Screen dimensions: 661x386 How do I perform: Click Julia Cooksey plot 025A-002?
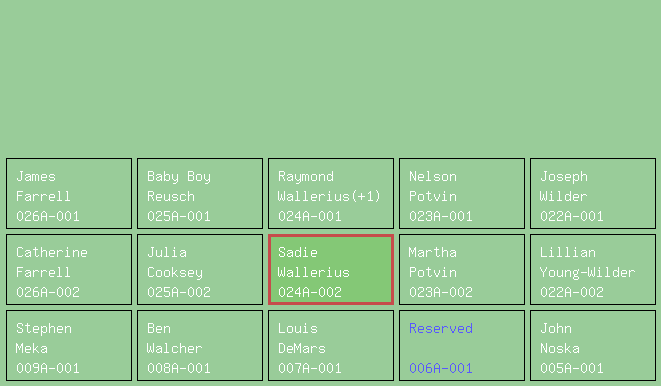tap(200, 269)
